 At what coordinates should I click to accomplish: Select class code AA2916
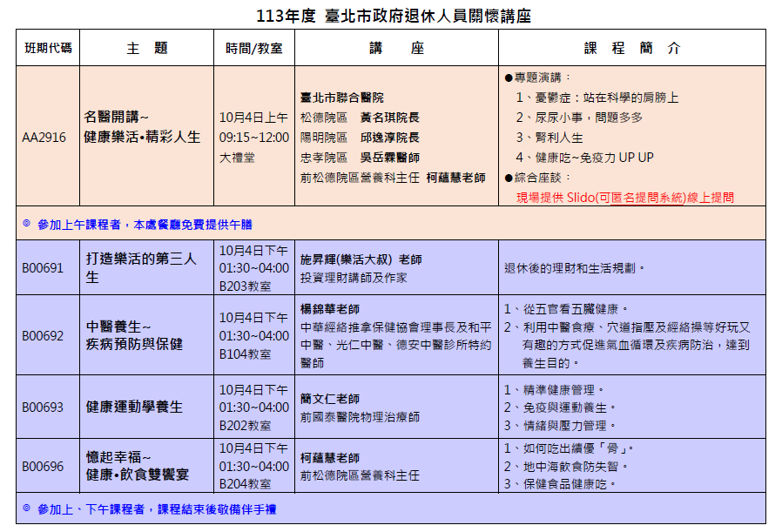click(x=44, y=137)
